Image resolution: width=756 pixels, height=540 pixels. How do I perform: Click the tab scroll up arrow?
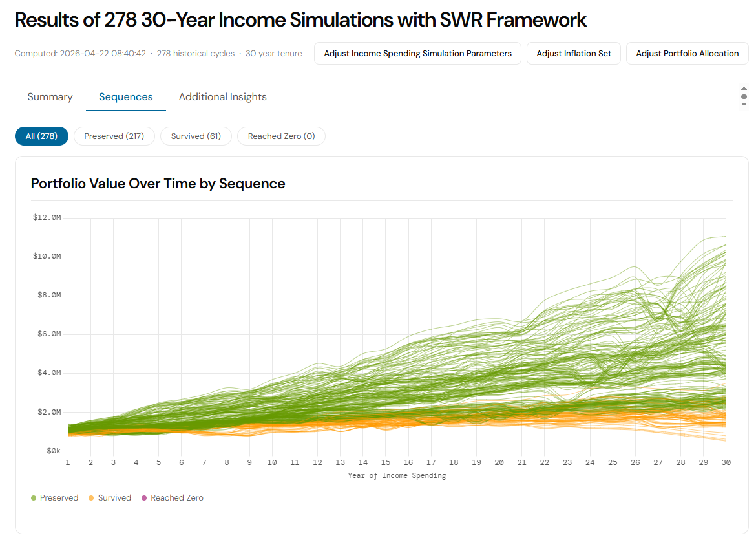pyautogui.click(x=744, y=89)
